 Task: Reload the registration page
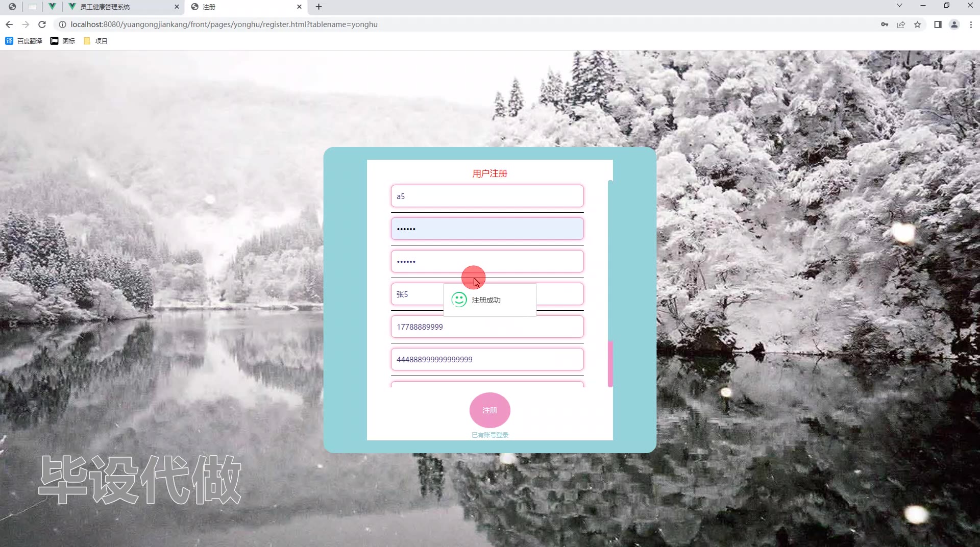(42, 24)
